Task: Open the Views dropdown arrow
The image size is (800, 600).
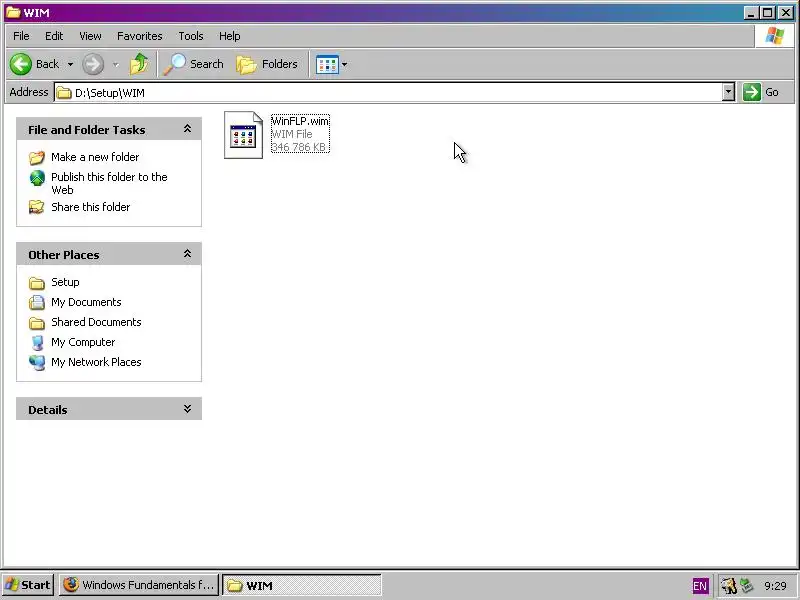Action: coord(344,64)
